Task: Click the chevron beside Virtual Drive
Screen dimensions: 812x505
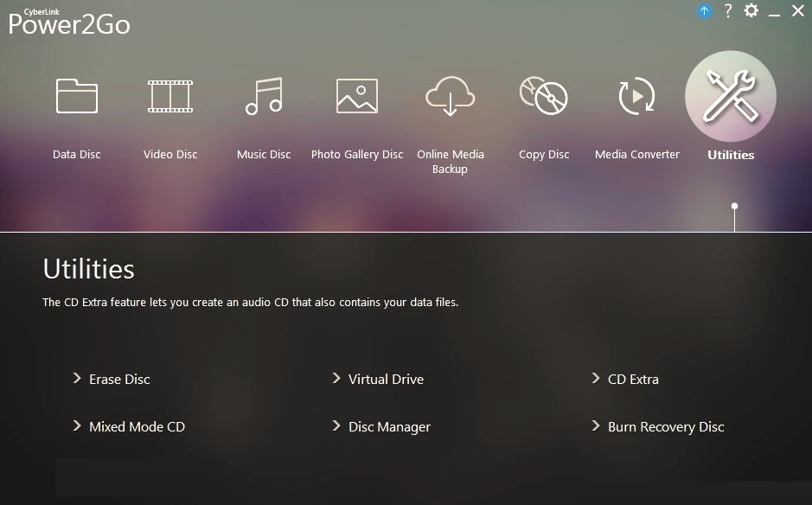Action: 336,378
